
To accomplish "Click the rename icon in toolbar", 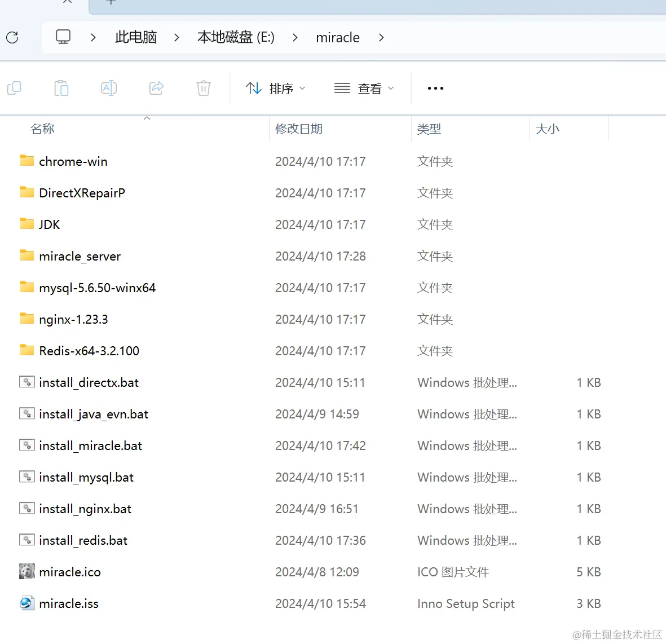I will click(109, 88).
